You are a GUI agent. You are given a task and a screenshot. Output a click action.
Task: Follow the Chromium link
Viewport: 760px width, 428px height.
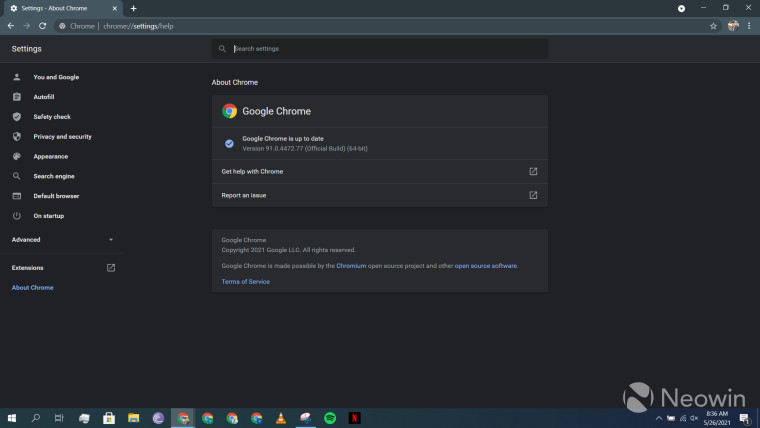[351, 266]
